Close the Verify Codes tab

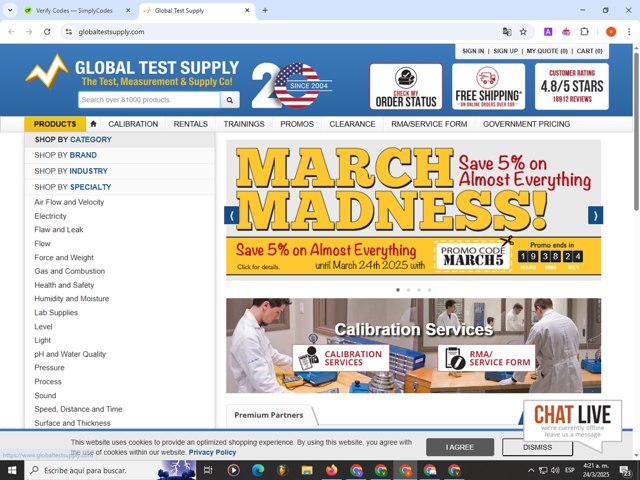[x=128, y=11]
